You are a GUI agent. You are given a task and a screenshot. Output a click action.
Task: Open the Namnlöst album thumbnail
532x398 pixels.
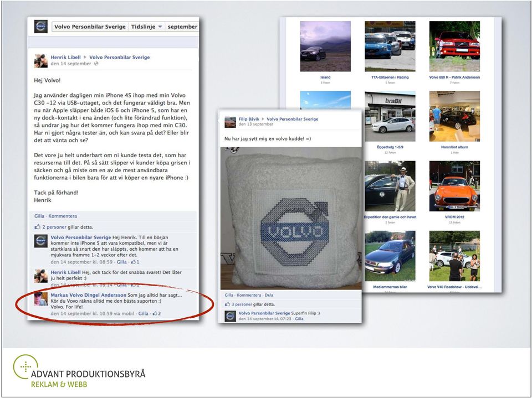[x=454, y=116]
